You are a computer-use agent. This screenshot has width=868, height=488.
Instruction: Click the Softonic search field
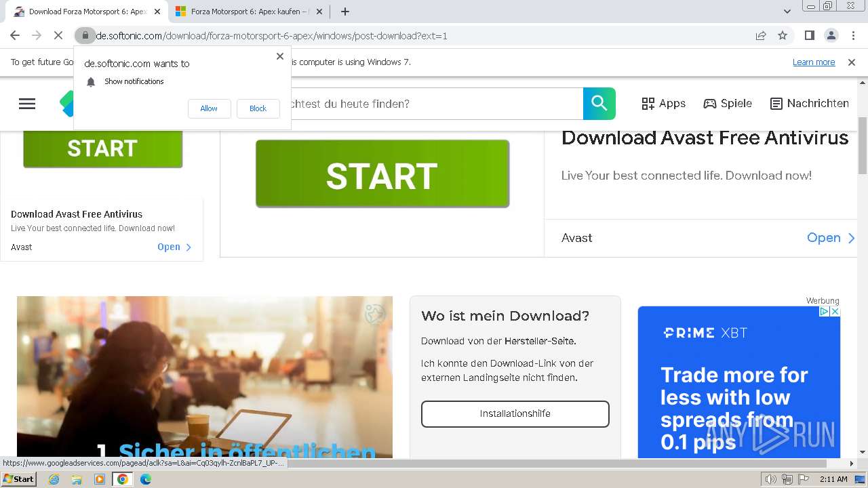[x=437, y=104]
